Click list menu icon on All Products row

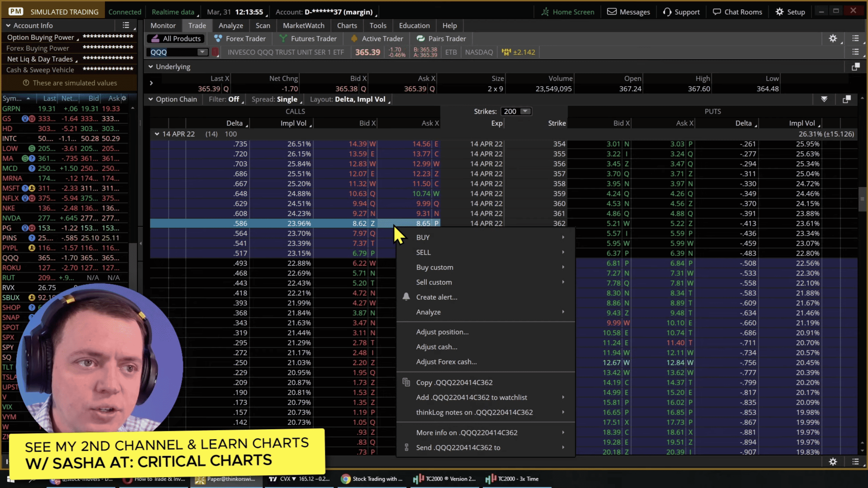(x=855, y=38)
